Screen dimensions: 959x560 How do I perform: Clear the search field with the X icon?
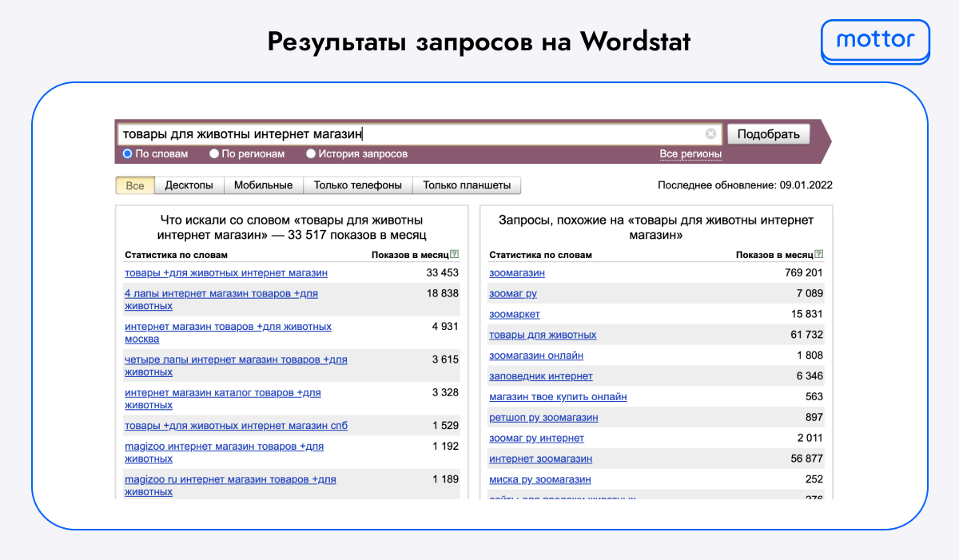tap(710, 134)
